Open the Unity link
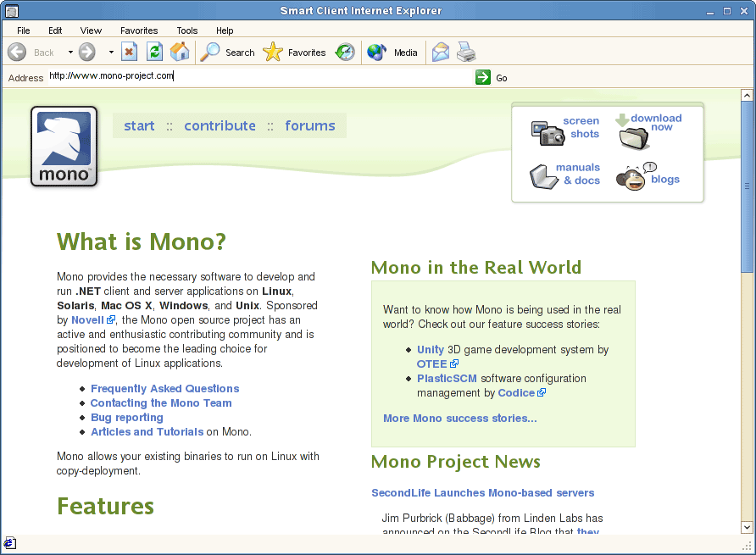This screenshot has height=555, width=756. (x=430, y=350)
